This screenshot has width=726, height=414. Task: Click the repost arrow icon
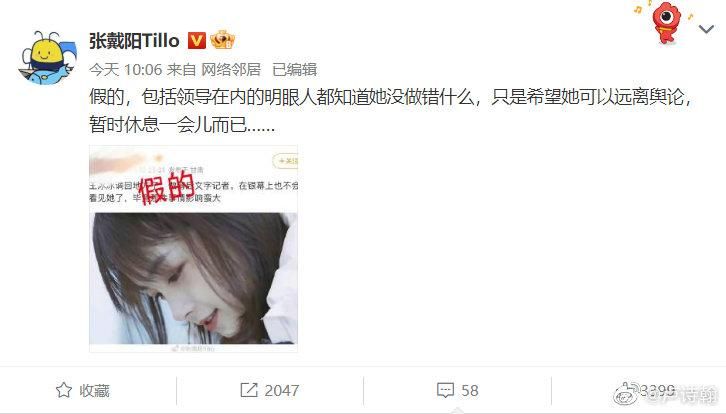click(249, 390)
